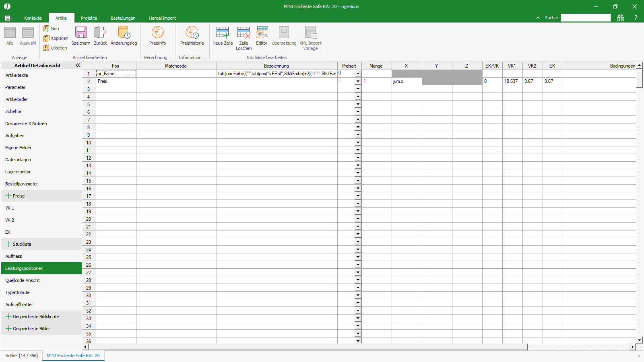Screen dimensions: 644x362
Task: Expand the Stückliste section in sidebar
Action: pyautogui.click(x=8, y=244)
